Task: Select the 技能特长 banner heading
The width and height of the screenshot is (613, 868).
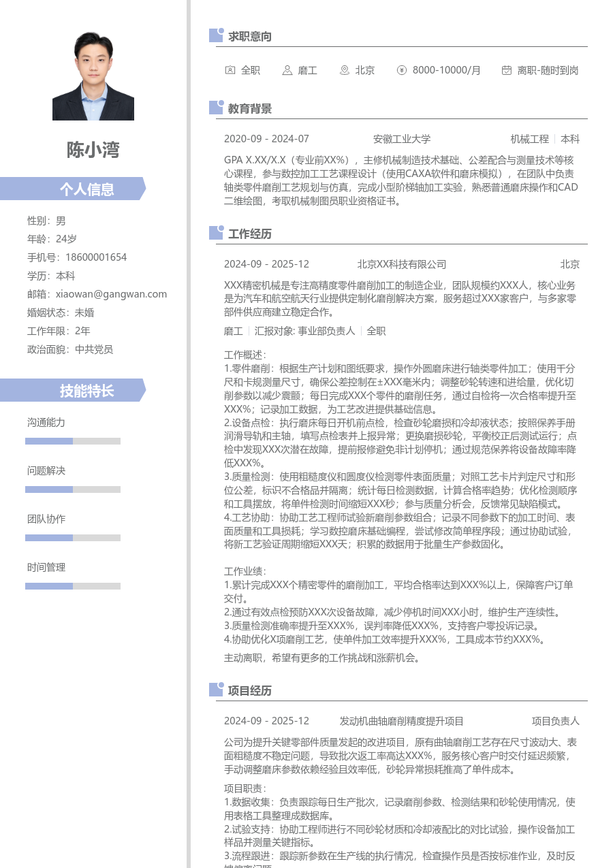Action: click(x=87, y=391)
